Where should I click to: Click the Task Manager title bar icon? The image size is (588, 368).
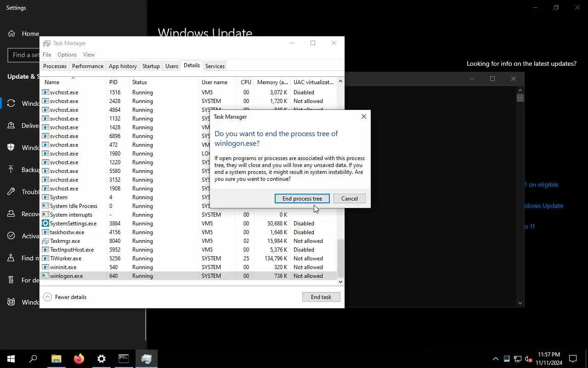coord(46,43)
